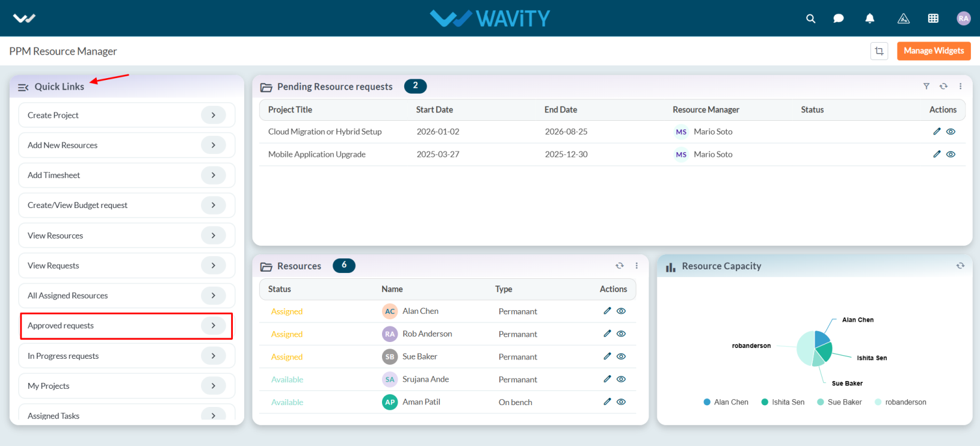This screenshot has height=446, width=980.
Task: Edit the Rob Anderson resource
Action: [607, 334]
